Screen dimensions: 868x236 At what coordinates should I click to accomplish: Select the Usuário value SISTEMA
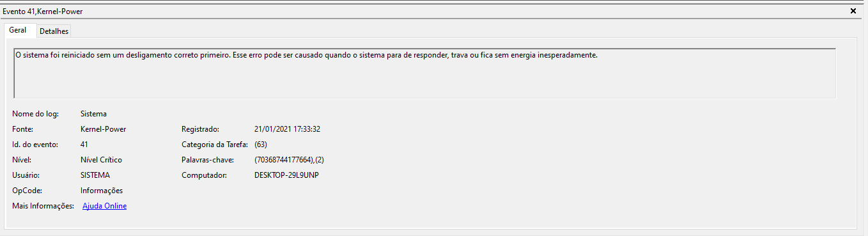[x=95, y=175]
